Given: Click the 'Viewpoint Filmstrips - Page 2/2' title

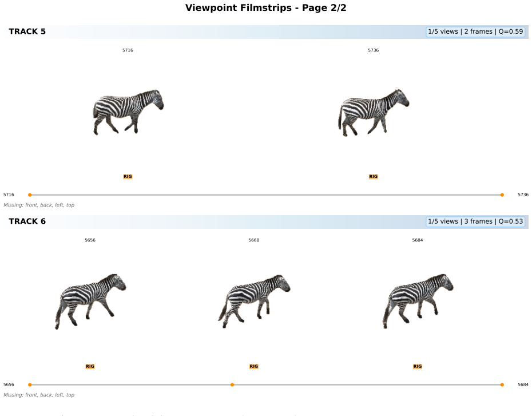Looking at the screenshot, I should (x=265, y=8).
